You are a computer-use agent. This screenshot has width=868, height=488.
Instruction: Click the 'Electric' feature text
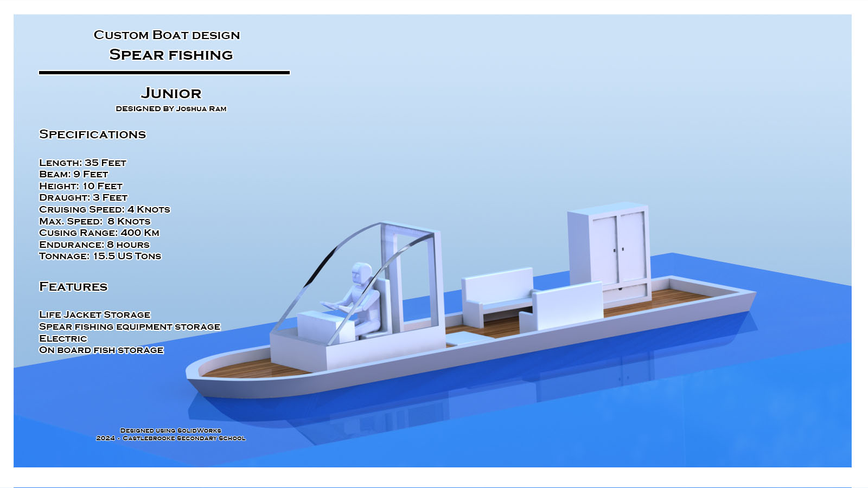point(63,338)
